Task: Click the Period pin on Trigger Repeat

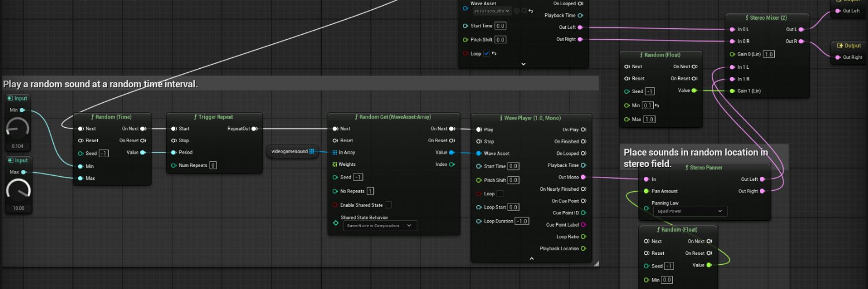Action: tap(174, 153)
